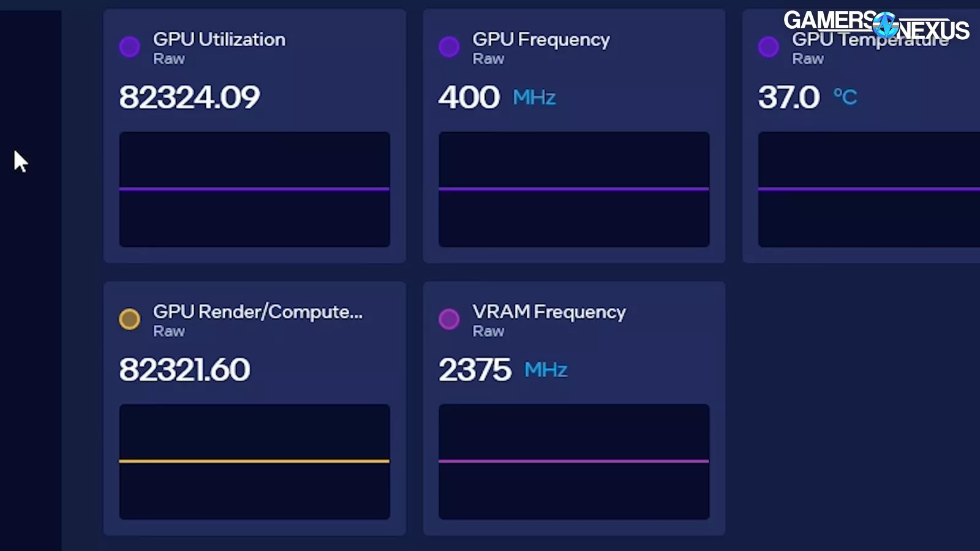Click the Raw label under GPU Utilization
The image size is (980, 551).
168,59
